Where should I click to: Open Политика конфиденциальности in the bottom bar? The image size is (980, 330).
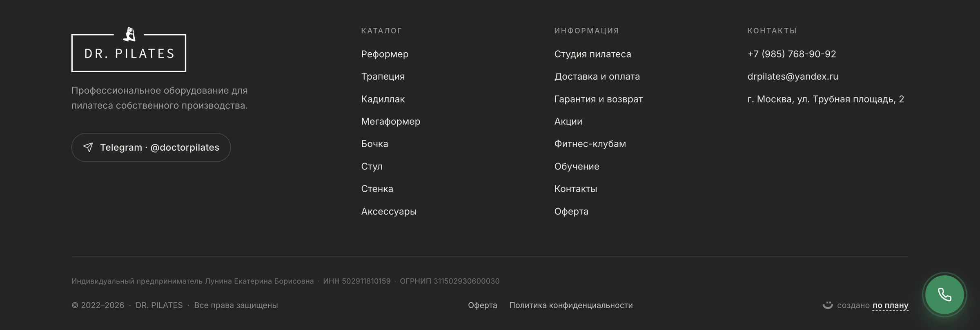tap(571, 305)
